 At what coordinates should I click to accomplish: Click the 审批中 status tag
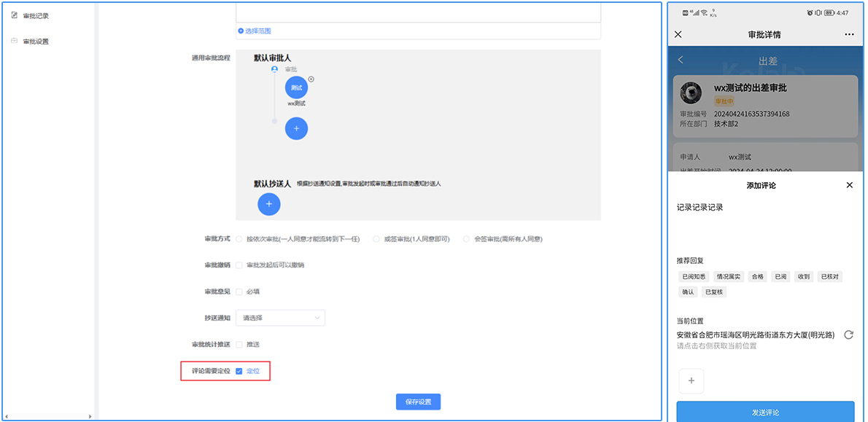(x=724, y=102)
